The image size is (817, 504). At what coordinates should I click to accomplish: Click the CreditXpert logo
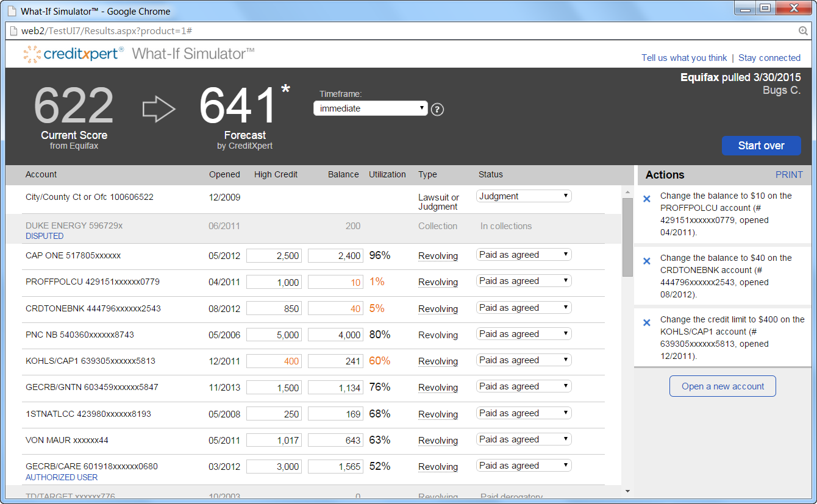[x=73, y=54]
